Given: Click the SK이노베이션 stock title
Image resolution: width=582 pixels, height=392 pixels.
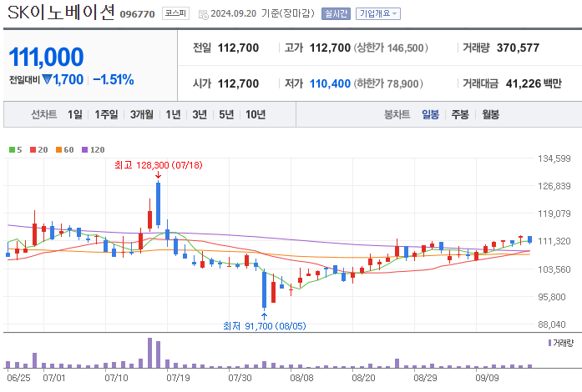Looking at the screenshot, I should tap(61, 13).
